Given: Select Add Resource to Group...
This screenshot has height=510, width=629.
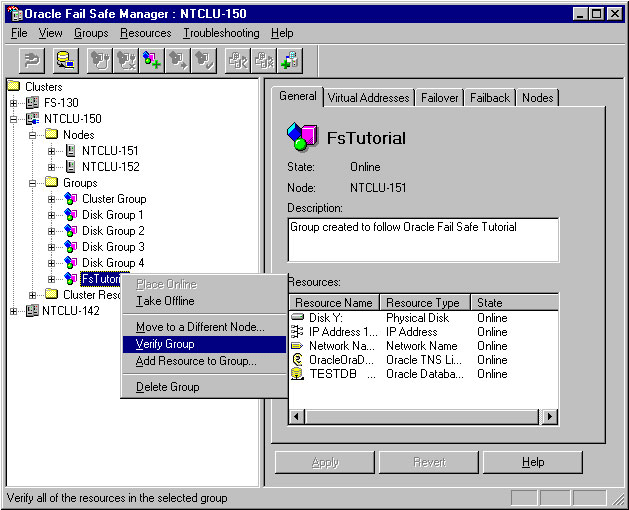Looking at the screenshot, I should coord(204,361).
